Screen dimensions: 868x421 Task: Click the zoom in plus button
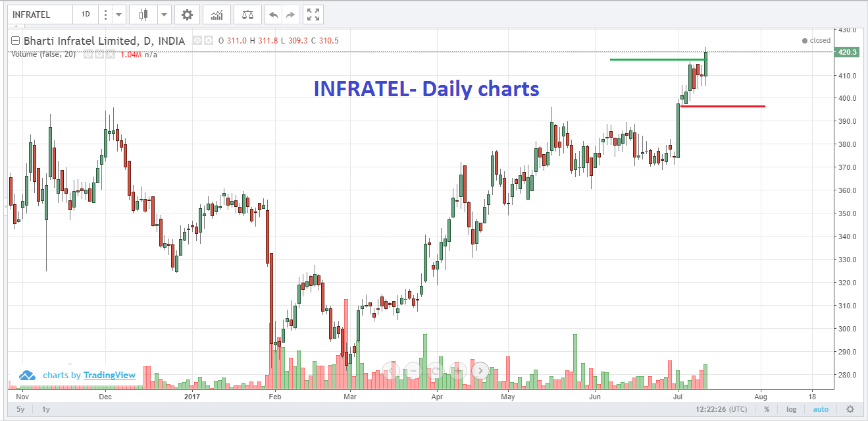458,370
